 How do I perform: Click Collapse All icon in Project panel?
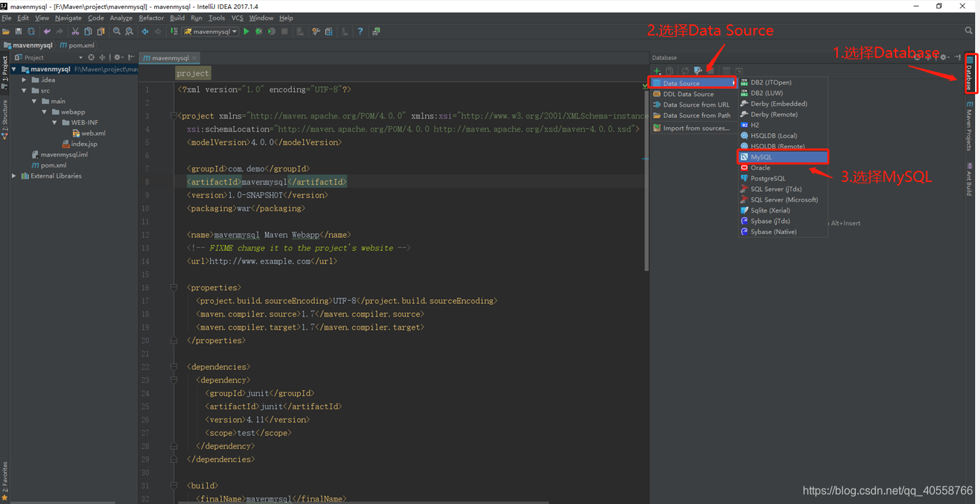(102, 57)
